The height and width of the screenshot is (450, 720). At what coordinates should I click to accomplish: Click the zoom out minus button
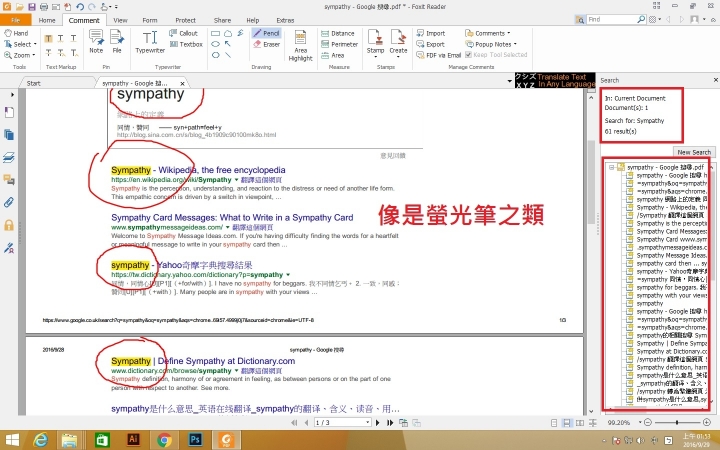[647, 422]
